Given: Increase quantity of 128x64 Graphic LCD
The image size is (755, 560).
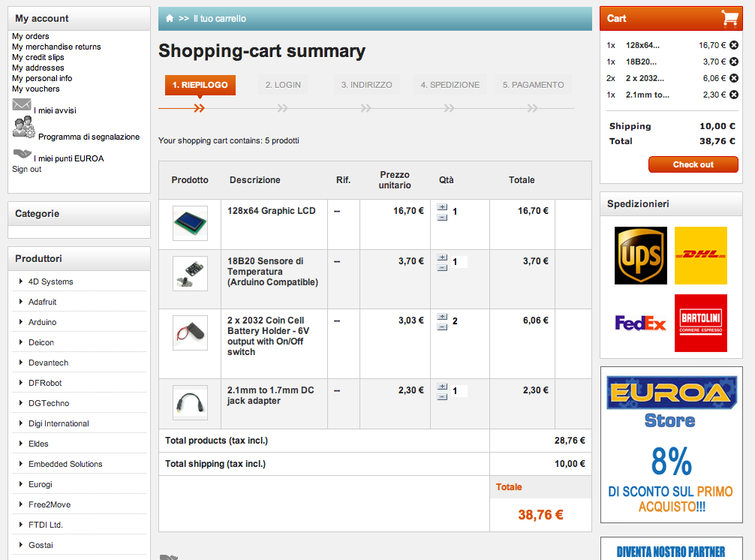Looking at the screenshot, I should tap(442, 207).
